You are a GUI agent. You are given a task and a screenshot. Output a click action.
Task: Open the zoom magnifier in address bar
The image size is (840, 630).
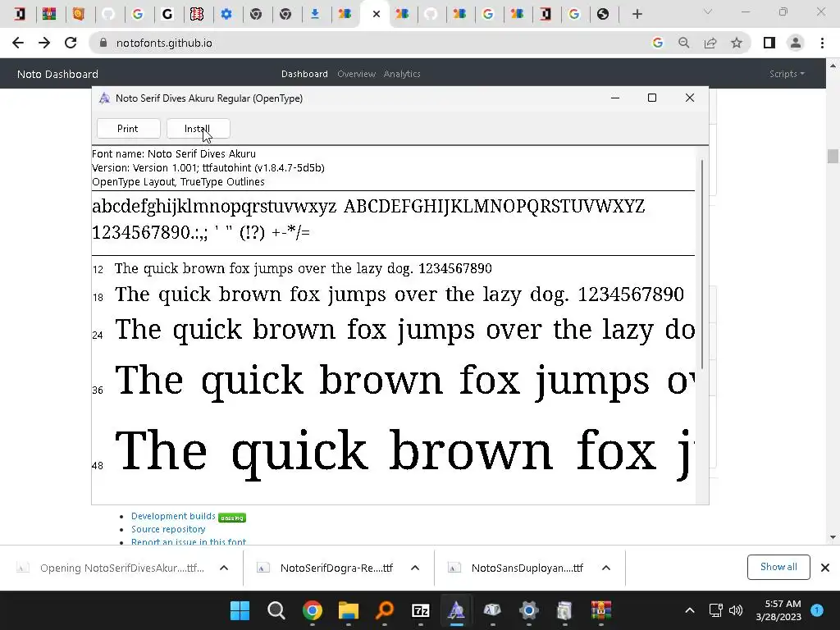click(683, 43)
